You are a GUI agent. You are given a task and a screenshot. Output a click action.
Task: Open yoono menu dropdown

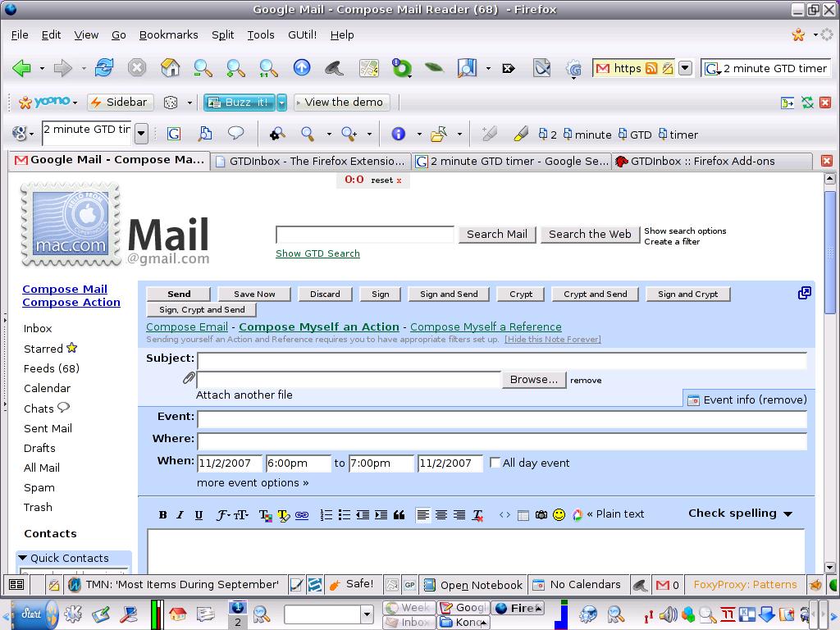[75, 103]
